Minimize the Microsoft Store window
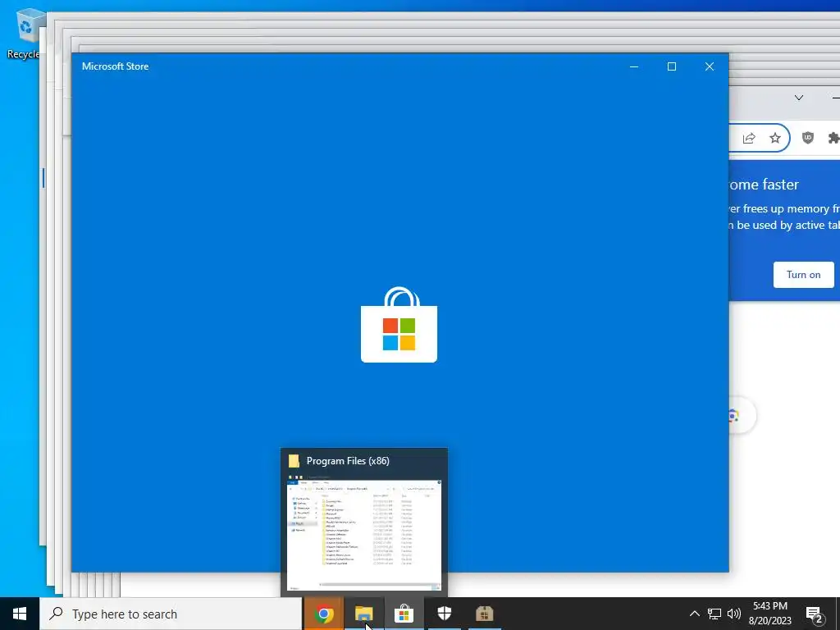The image size is (840, 630). pos(634,66)
